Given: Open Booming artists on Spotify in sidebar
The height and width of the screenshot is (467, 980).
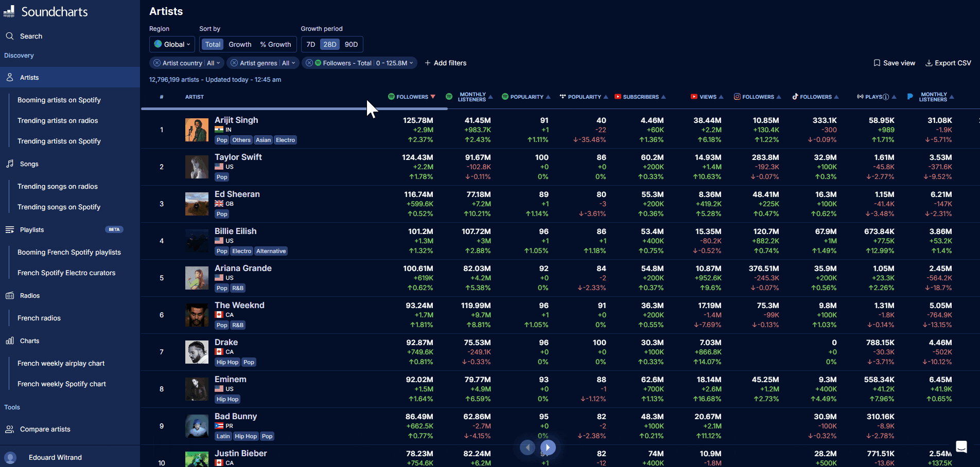Looking at the screenshot, I should tap(59, 100).
